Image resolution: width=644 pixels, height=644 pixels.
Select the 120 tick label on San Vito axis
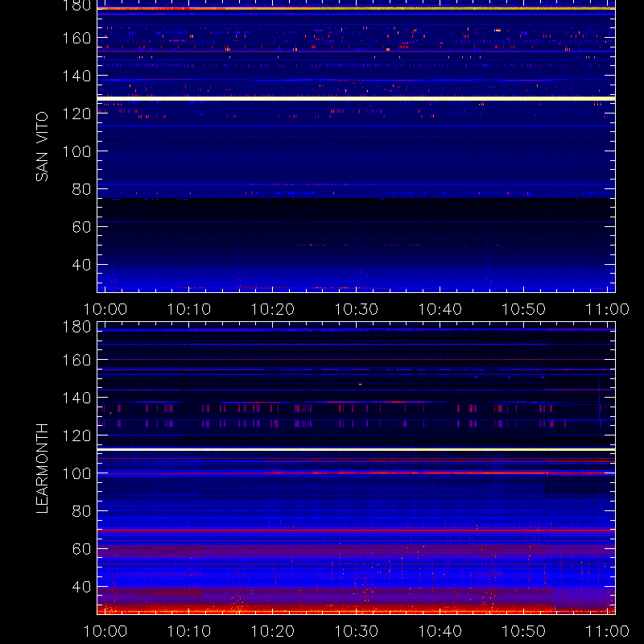[76, 114]
